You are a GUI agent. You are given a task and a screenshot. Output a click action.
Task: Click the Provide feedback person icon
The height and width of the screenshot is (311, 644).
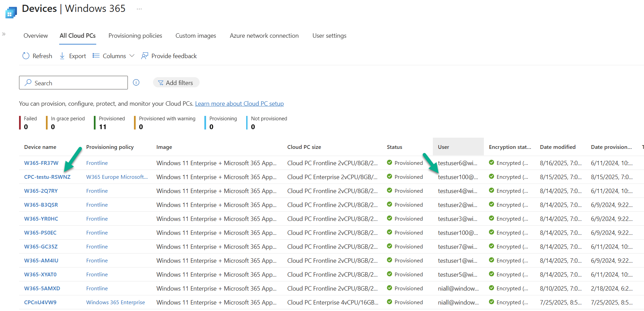click(145, 56)
